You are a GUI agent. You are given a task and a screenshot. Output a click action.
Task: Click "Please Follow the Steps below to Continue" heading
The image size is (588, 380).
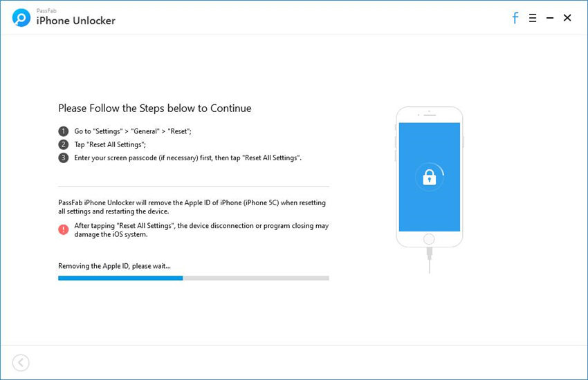(x=154, y=108)
